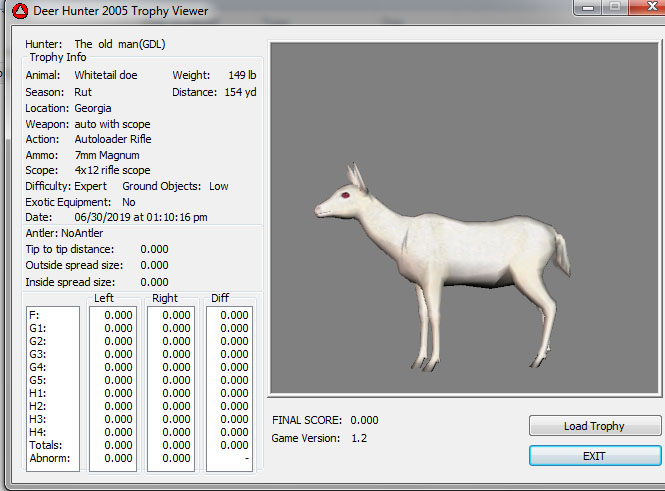Select the Diff measurements list box

(x=229, y=388)
